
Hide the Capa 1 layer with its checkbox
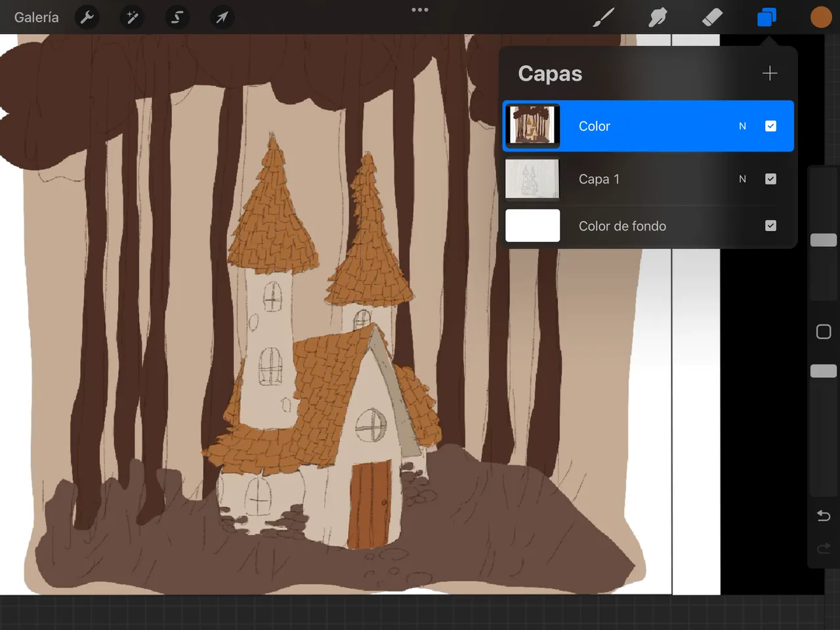tap(770, 178)
